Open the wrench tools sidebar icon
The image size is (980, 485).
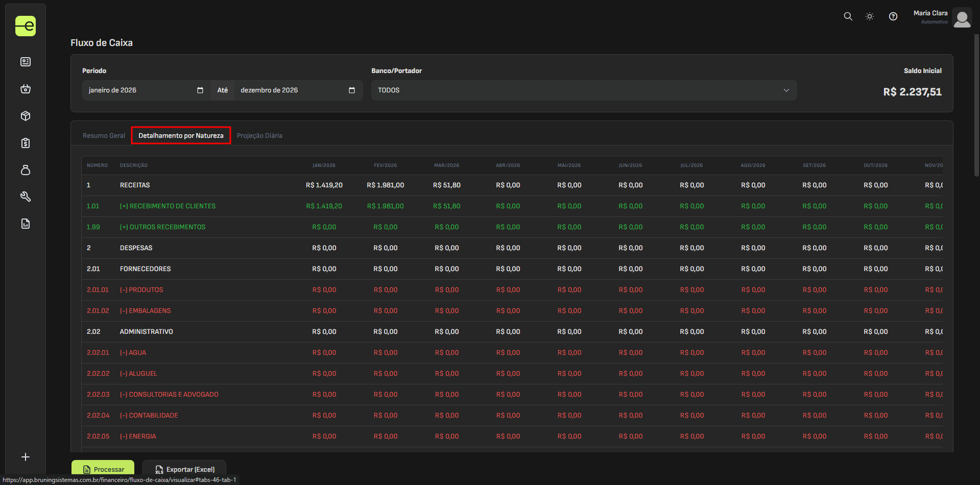click(x=26, y=197)
